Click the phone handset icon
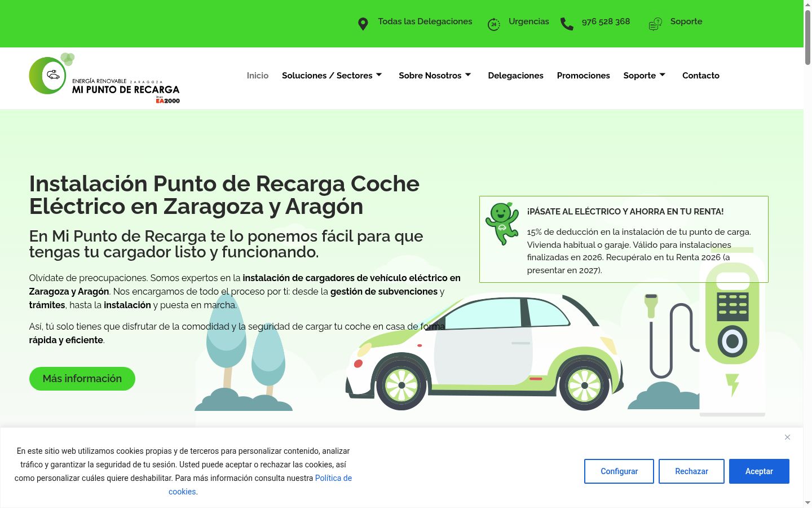 point(567,24)
